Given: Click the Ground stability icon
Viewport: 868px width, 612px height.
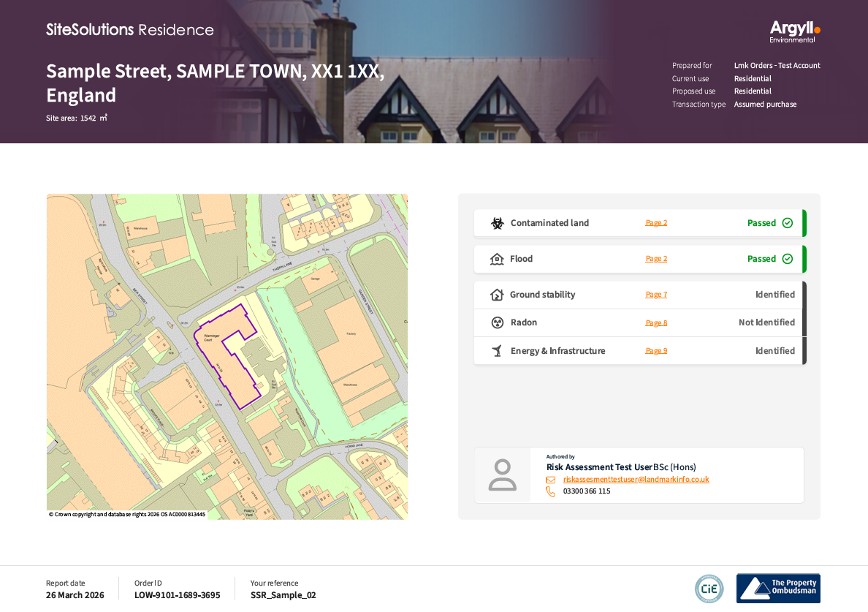Looking at the screenshot, I should point(497,295).
